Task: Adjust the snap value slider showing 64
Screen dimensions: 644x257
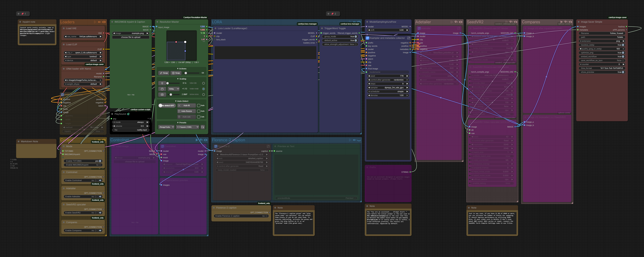Action: coord(191,73)
